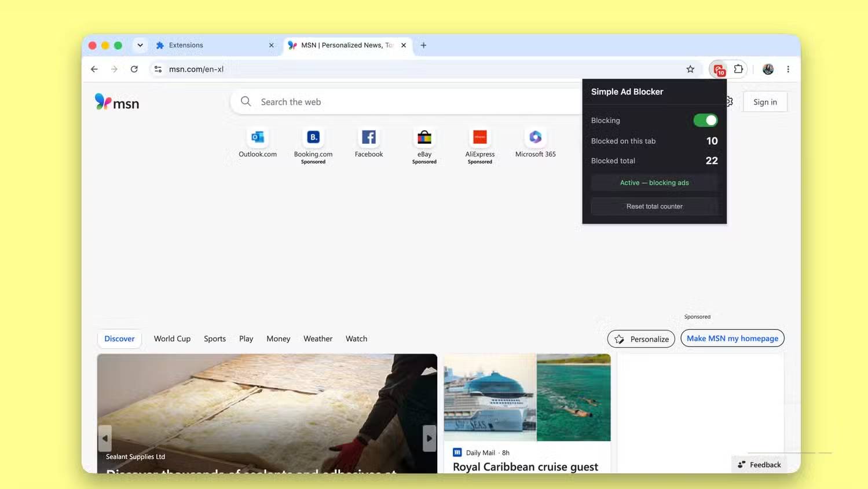Close the MSN tab
Image resolution: width=868 pixels, height=489 pixels.
[404, 45]
